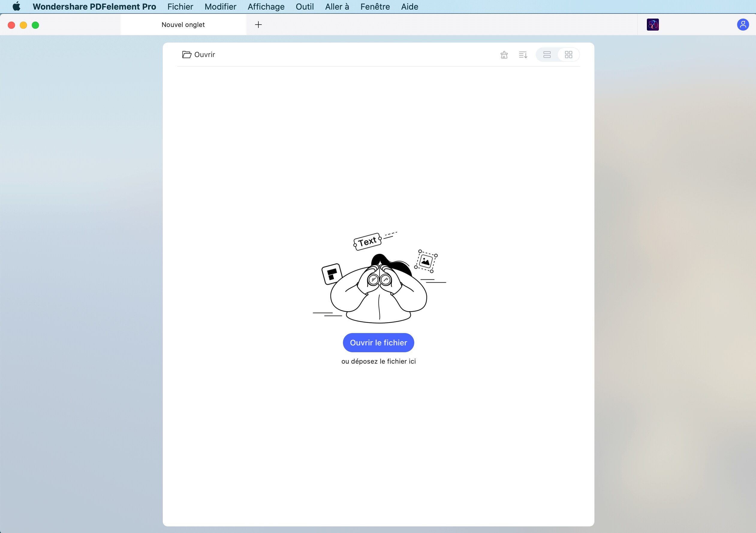This screenshot has height=533, width=756.
Task: Click the Ouvrir section label
Action: (204, 55)
